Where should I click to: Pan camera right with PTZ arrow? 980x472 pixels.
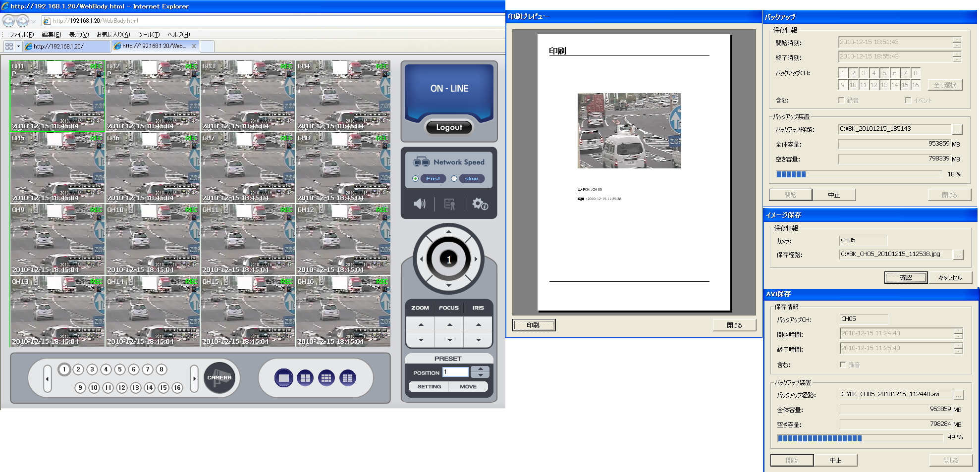coord(476,259)
